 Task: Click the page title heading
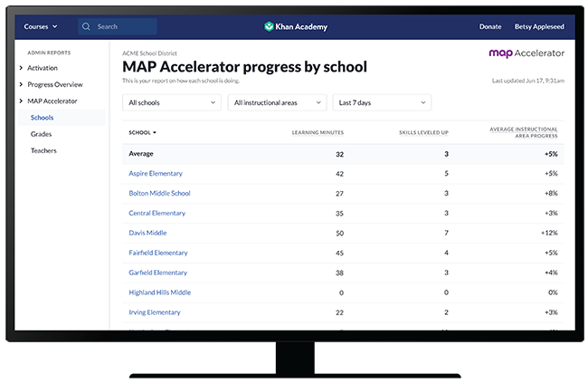point(244,67)
